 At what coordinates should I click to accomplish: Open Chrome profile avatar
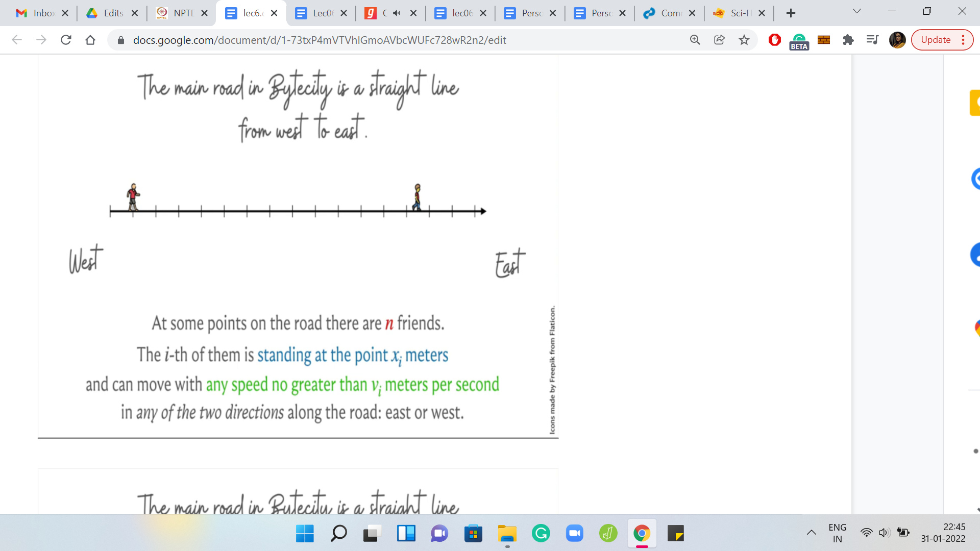pyautogui.click(x=897, y=40)
